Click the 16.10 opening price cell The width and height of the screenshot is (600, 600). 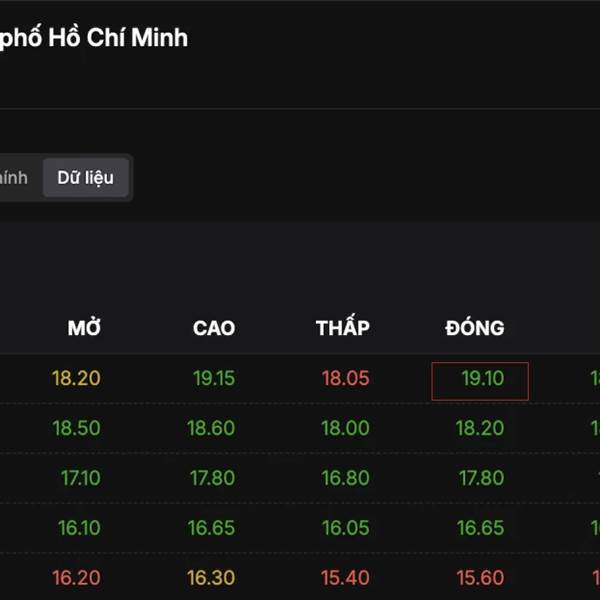(x=79, y=528)
